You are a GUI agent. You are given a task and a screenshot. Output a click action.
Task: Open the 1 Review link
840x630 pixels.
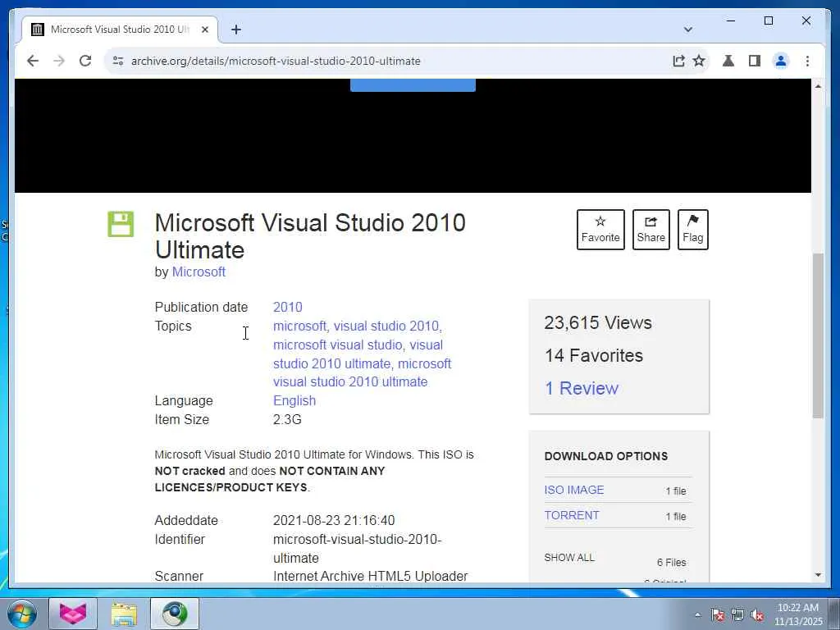click(x=582, y=388)
